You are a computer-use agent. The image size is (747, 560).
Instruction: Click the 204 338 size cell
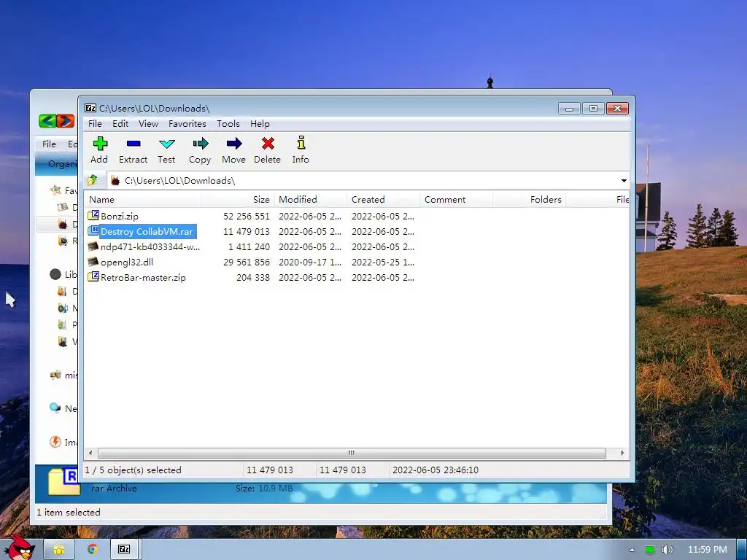pyautogui.click(x=253, y=277)
